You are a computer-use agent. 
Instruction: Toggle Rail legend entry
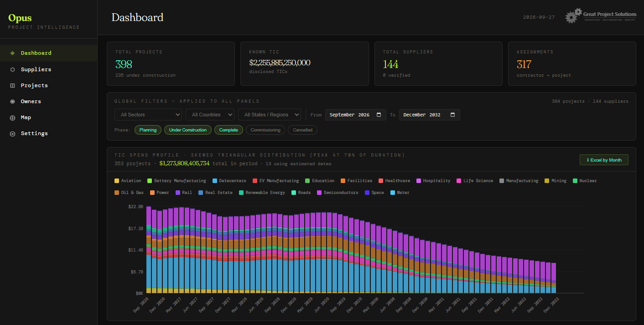183,193
